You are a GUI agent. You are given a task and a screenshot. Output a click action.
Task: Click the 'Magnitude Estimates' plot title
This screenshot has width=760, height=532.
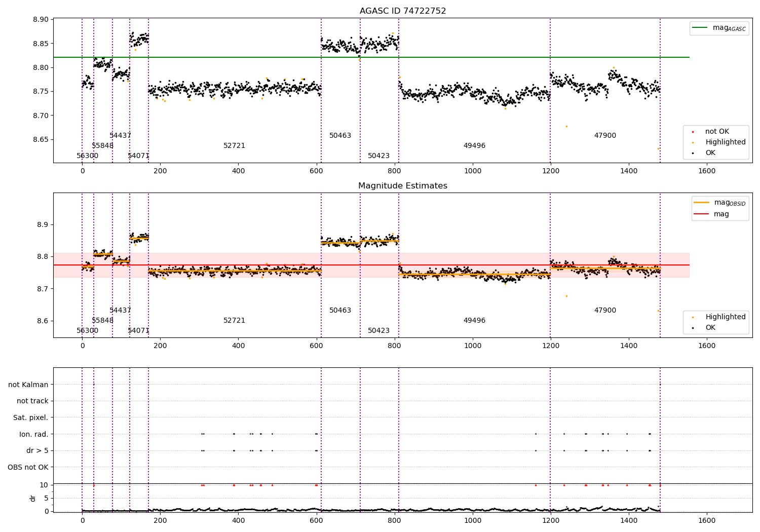pos(403,186)
